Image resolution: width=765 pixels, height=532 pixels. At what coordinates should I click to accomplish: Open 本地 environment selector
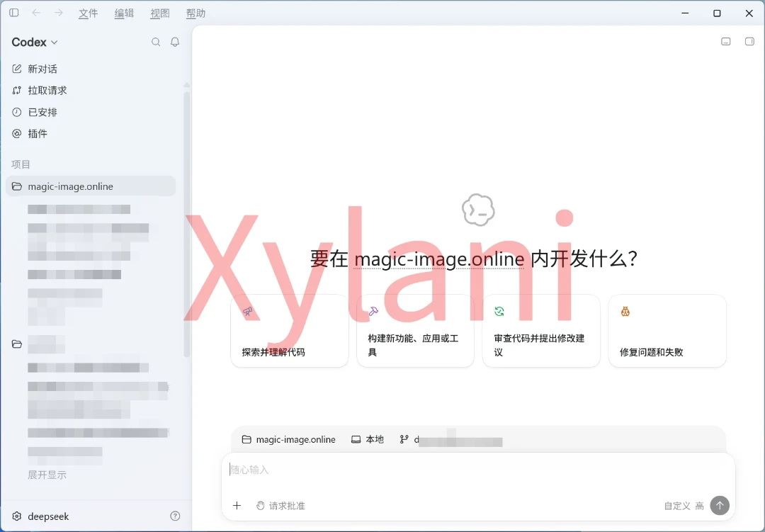[x=368, y=440]
